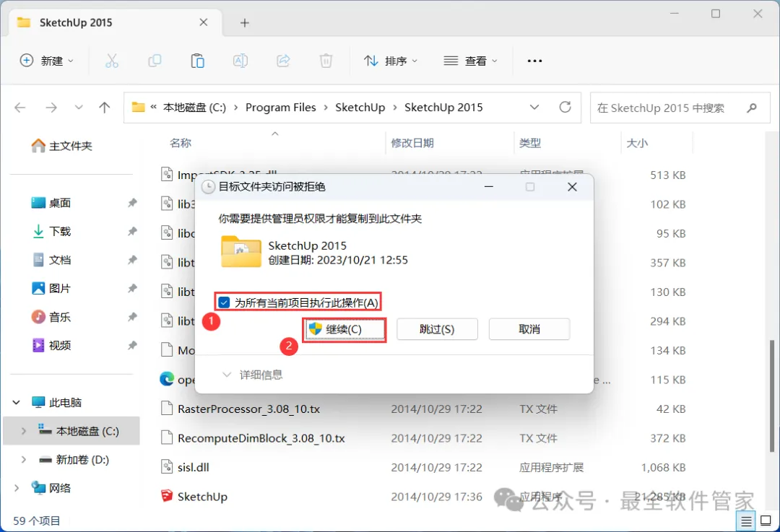Unpin 下载 using its pin icon
Screen dimensions: 780x532
(x=132, y=231)
